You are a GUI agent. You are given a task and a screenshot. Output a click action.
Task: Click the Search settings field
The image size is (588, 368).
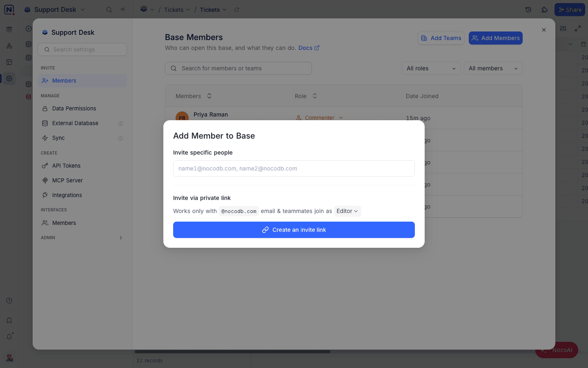point(82,49)
